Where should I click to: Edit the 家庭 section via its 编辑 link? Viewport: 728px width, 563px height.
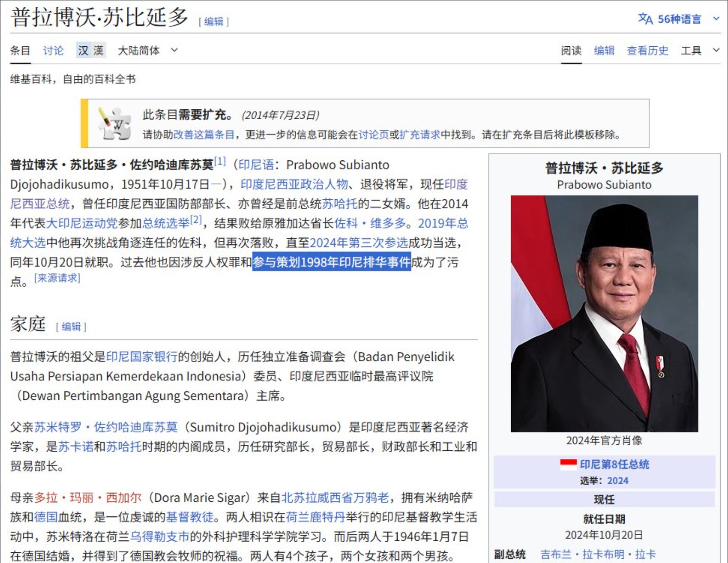point(71,327)
